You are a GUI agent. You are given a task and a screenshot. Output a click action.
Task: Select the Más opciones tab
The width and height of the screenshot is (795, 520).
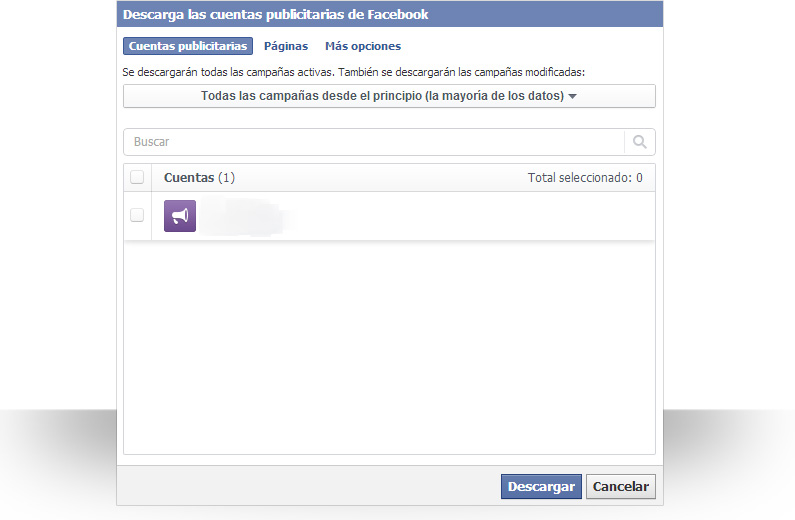tap(363, 46)
